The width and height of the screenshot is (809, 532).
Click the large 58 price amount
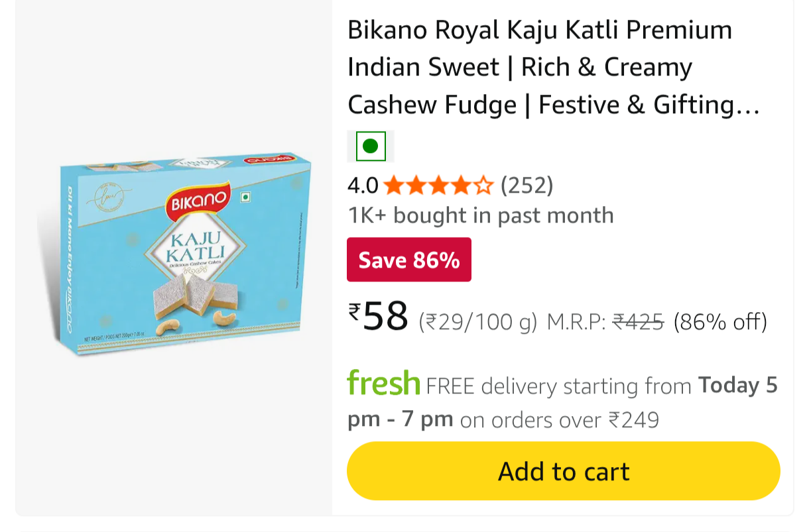pos(386,317)
